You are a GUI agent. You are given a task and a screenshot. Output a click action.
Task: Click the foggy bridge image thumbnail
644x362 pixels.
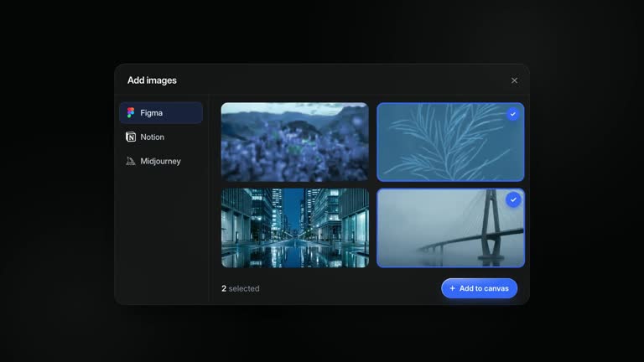(x=450, y=228)
